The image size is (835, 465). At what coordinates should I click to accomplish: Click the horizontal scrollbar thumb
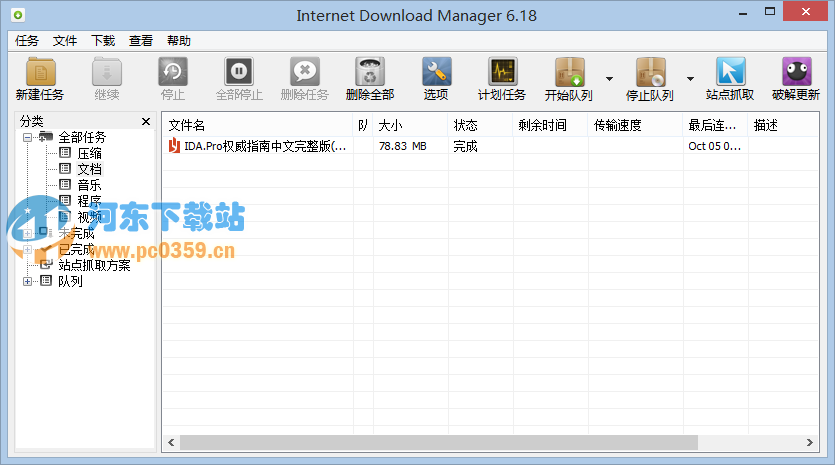coord(439,442)
